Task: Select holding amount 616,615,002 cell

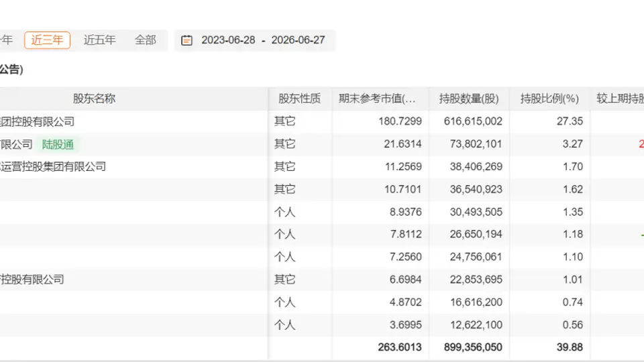Action: point(473,121)
